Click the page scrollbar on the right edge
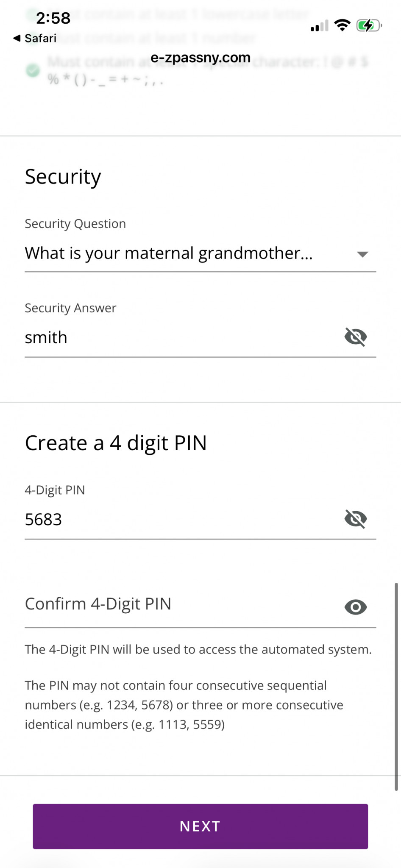The width and height of the screenshot is (401, 868). point(396,687)
